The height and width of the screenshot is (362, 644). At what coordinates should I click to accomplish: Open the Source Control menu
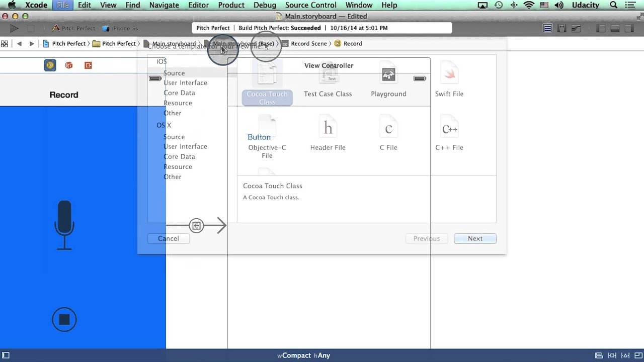pyautogui.click(x=311, y=5)
